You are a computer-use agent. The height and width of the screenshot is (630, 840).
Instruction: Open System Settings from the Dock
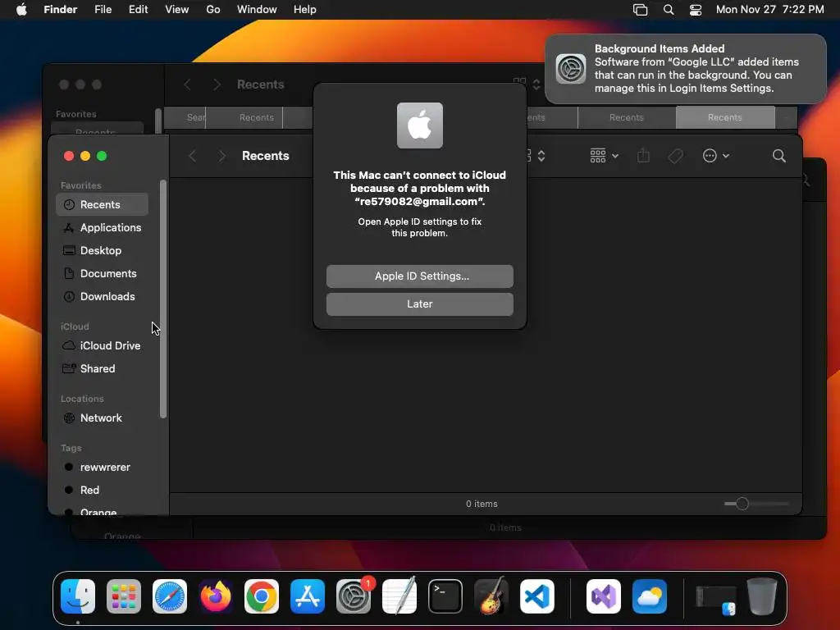354,596
